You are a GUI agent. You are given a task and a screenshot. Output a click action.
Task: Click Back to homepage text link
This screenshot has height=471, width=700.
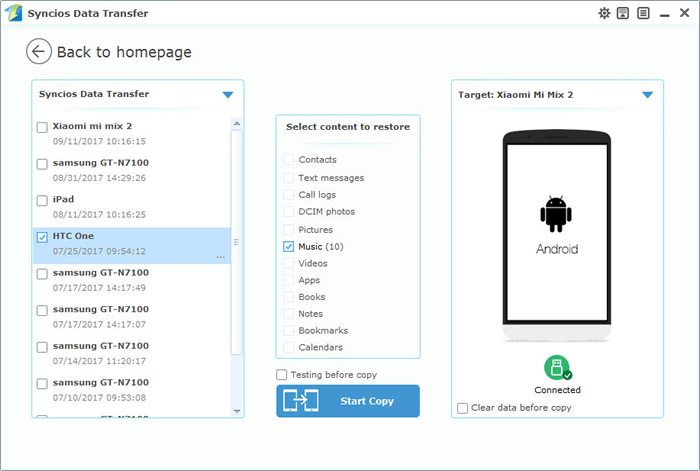coord(124,52)
